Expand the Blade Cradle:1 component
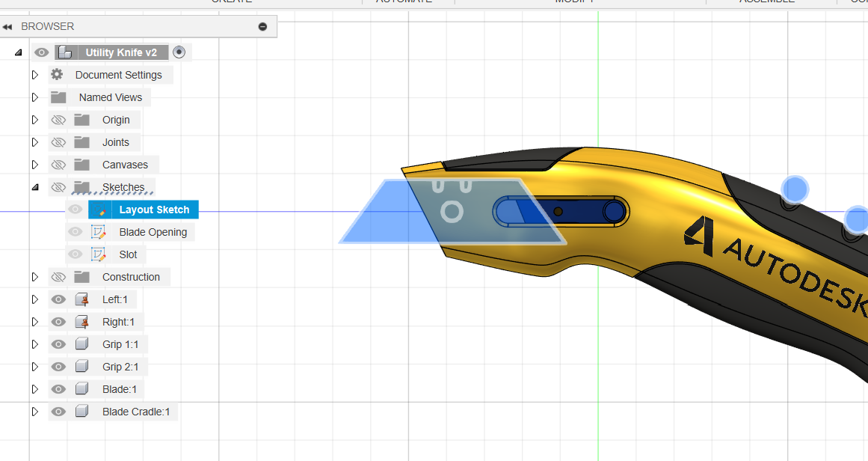 coord(35,412)
